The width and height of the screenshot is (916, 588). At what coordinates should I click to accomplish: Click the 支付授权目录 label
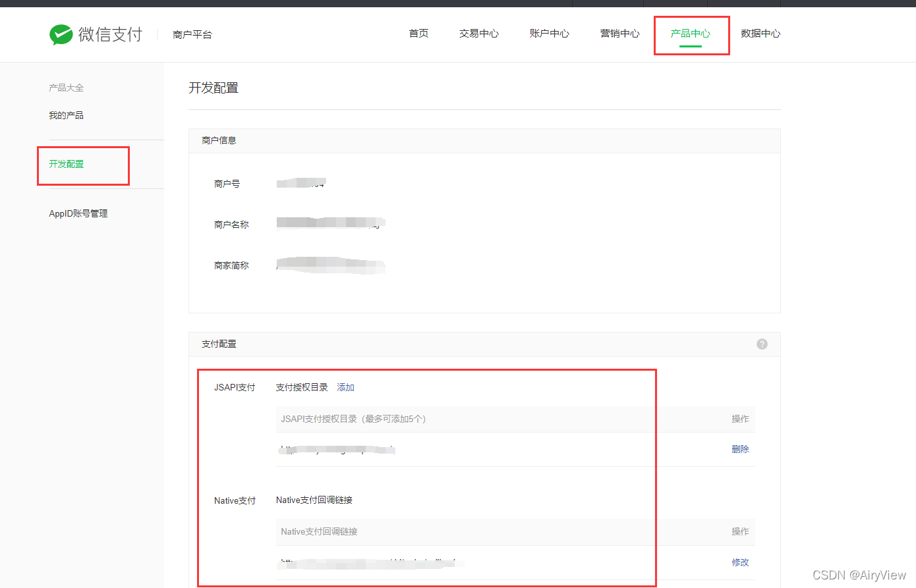[x=302, y=387]
